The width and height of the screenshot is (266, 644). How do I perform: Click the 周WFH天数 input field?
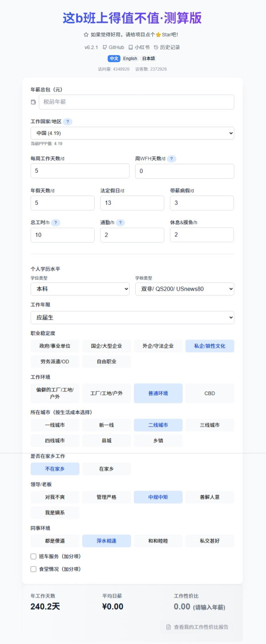pos(185,171)
